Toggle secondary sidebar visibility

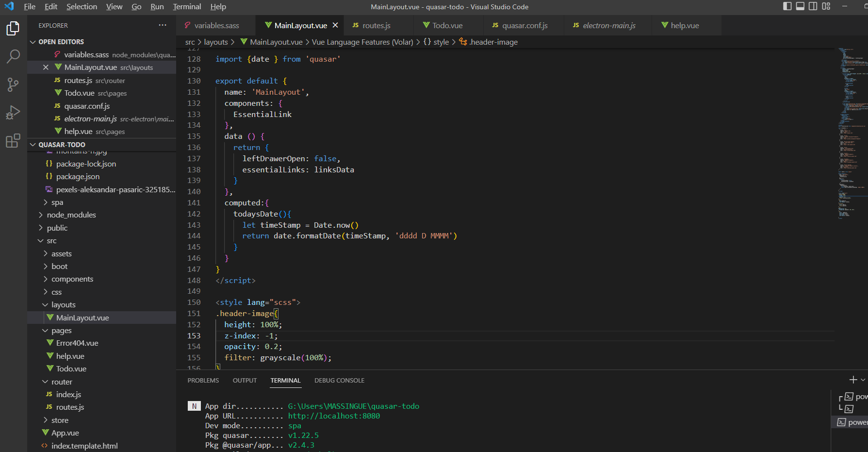[x=813, y=6]
